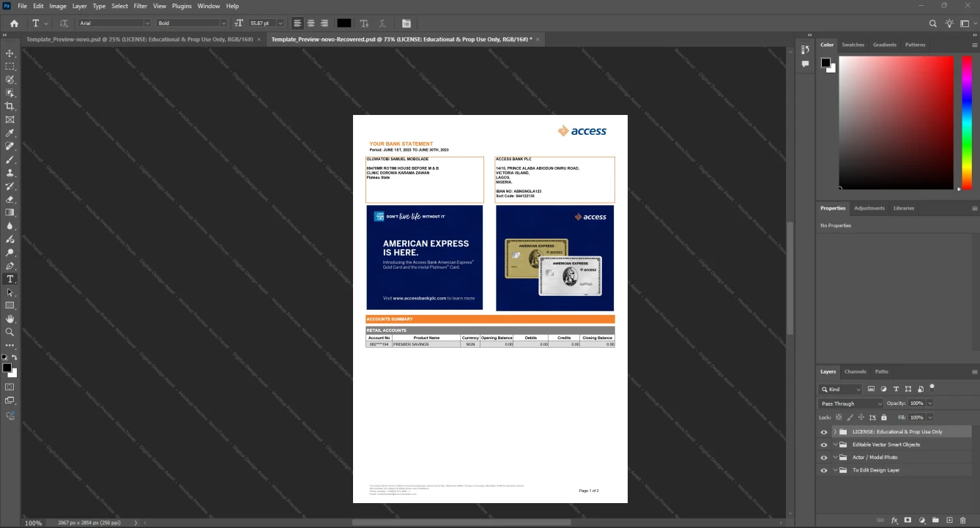
Task: Click Delete layer trash icon
Action: pos(963,520)
